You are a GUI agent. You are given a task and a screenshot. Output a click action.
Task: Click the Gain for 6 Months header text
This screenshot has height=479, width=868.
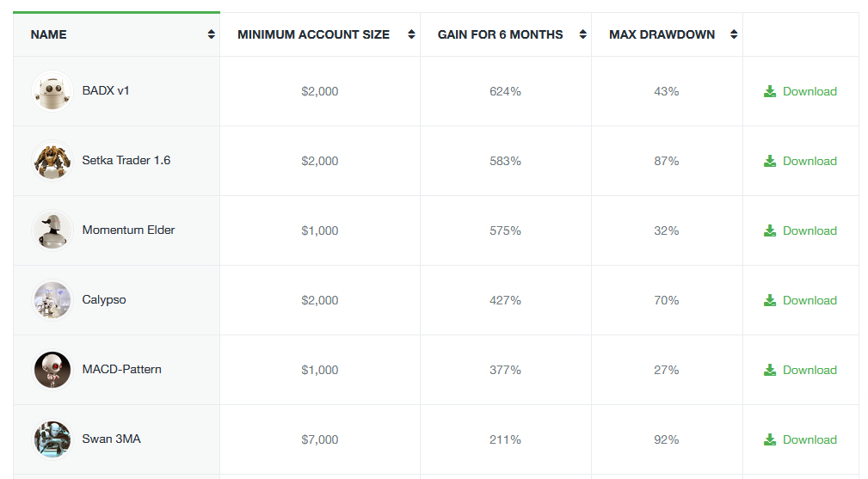coord(500,34)
